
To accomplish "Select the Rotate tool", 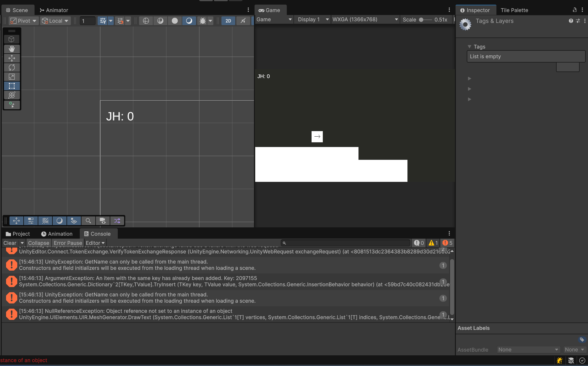I will [12, 67].
